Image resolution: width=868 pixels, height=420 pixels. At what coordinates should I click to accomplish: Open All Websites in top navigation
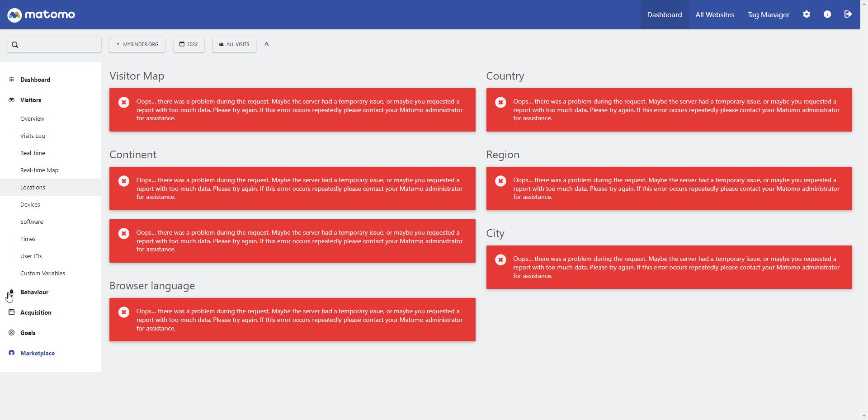point(715,14)
